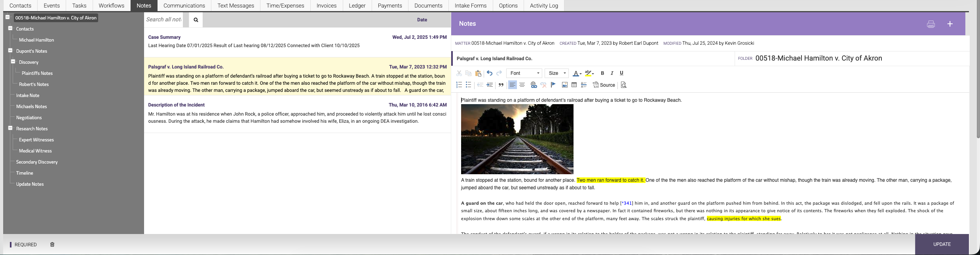Go to the Tasks tab
This screenshot has width=980, height=255.
coord(79,6)
